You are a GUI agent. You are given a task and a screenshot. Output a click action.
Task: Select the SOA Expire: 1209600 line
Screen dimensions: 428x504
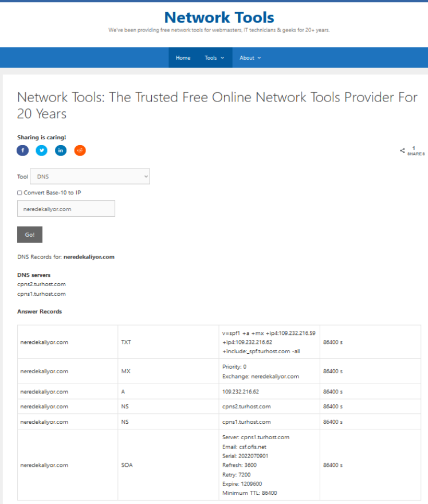pos(242,484)
